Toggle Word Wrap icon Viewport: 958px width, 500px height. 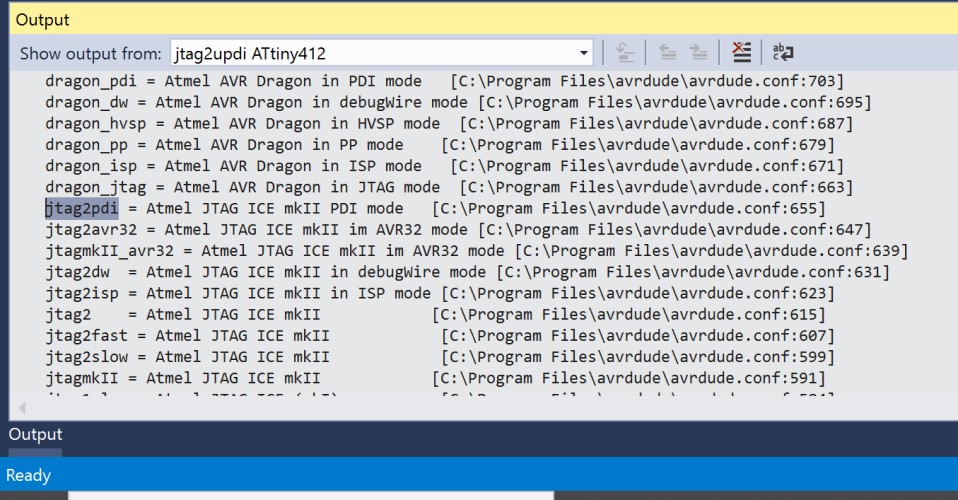tap(783, 53)
